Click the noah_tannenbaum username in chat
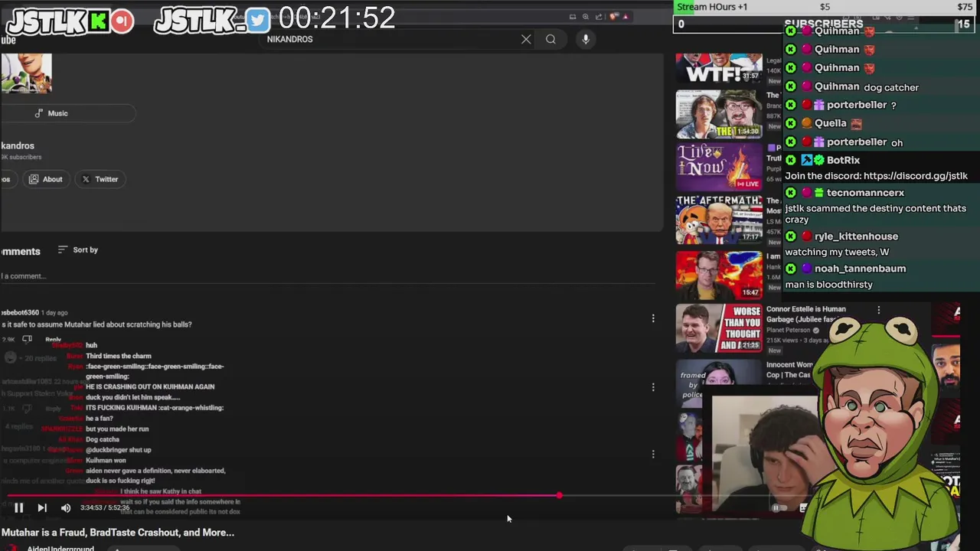Image resolution: width=980 pixels, height=551 pixels. coord(860,269)
